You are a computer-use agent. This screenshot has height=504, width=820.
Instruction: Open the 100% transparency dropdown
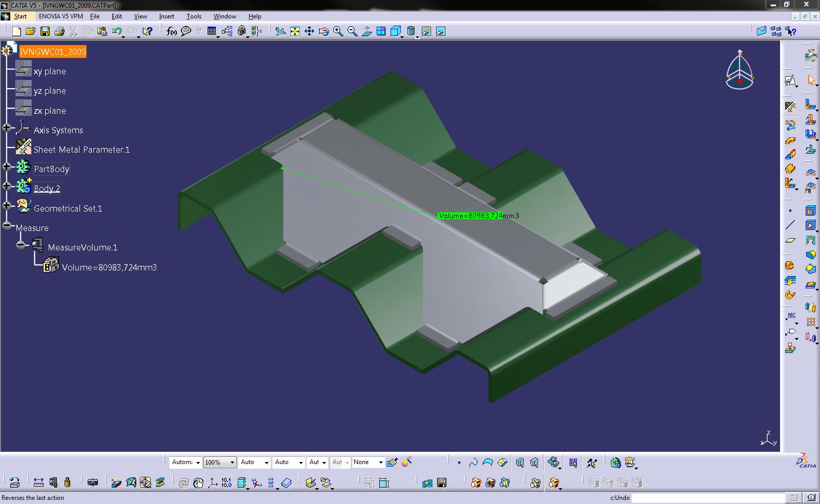pos(232,462)
